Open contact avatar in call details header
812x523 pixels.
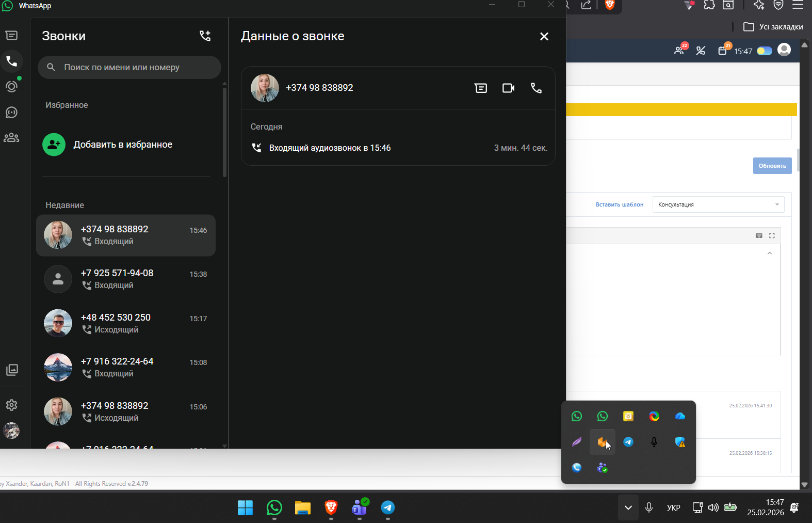265,88
